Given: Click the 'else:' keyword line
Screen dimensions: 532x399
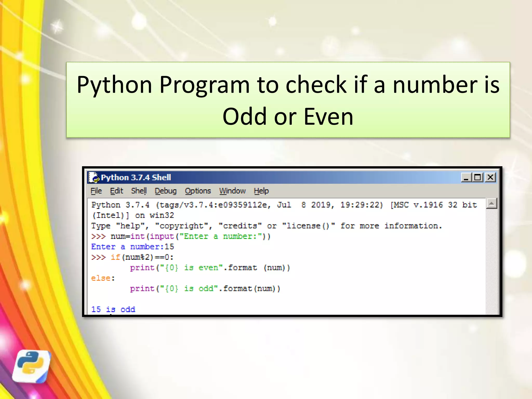Looking at the screenshot, I should (x=103, y=278).
